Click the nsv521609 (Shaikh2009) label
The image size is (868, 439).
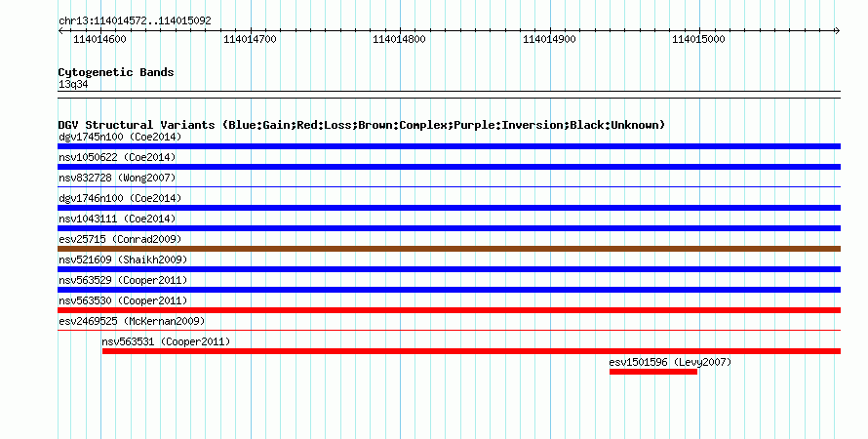(123, 259)
